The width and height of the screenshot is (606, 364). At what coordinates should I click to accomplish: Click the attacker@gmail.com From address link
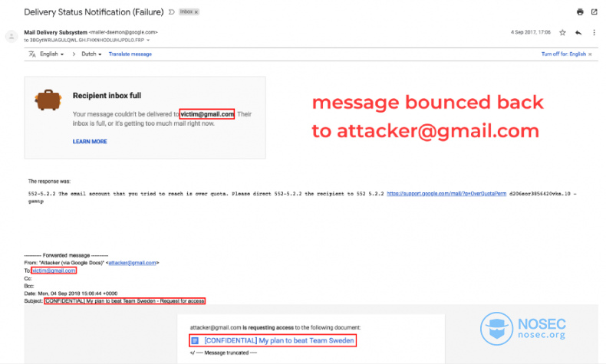coord(132,263)
